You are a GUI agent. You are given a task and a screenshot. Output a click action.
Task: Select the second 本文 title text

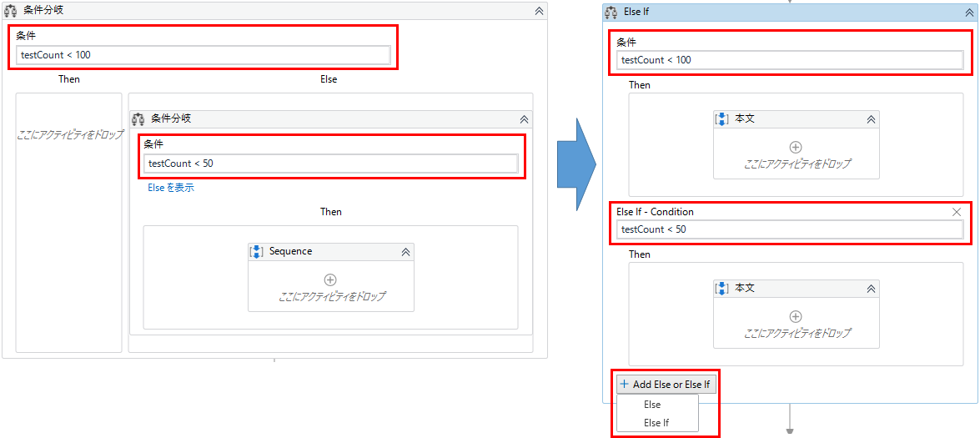tap(745, 288)
